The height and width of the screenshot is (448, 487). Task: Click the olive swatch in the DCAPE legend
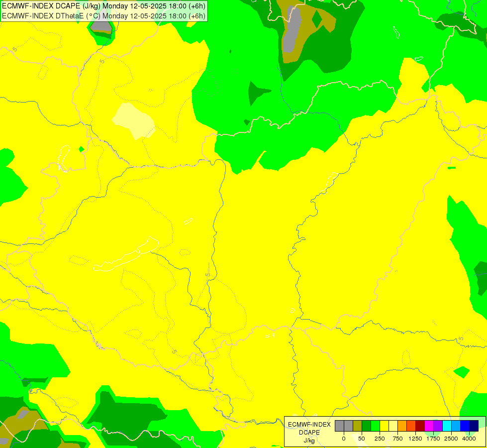358,426
